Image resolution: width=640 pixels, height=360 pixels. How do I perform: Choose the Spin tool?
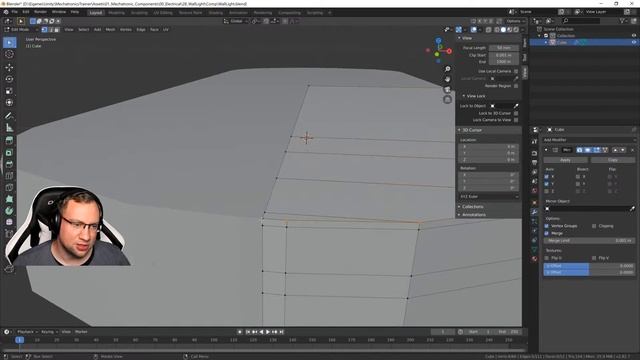(9, 211)
